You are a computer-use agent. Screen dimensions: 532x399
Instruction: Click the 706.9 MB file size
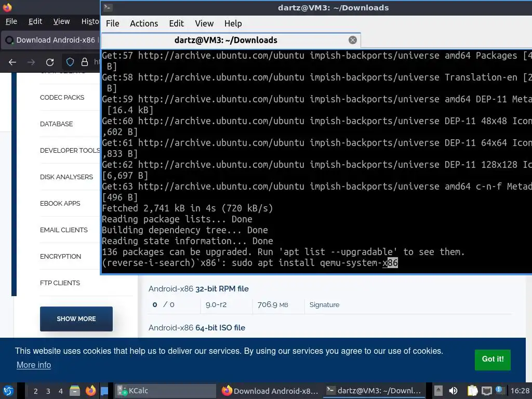(x=273, y=304)
